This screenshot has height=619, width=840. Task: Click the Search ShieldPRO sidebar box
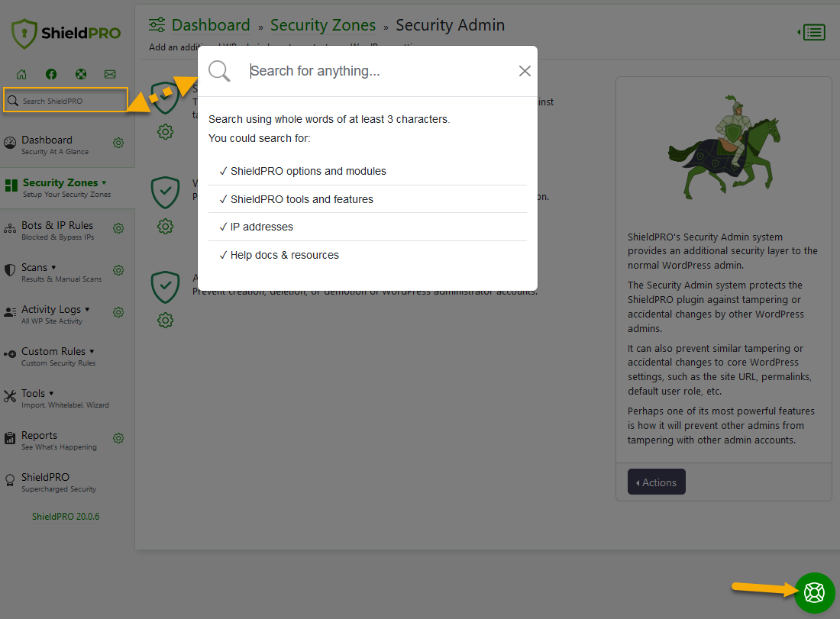[x=66, y=100]
